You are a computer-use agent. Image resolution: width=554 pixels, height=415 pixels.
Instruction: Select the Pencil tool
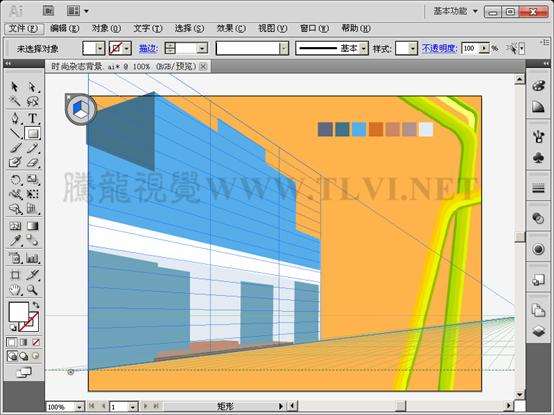tap(32, 148)
